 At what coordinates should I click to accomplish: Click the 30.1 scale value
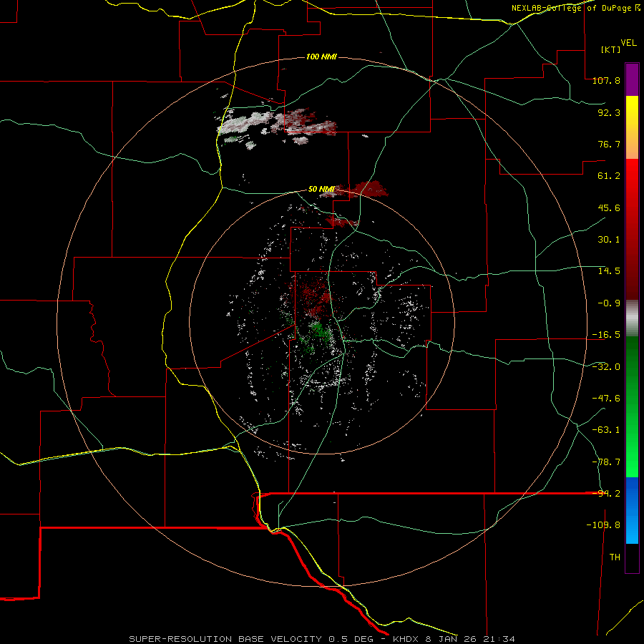pos(609,240)
